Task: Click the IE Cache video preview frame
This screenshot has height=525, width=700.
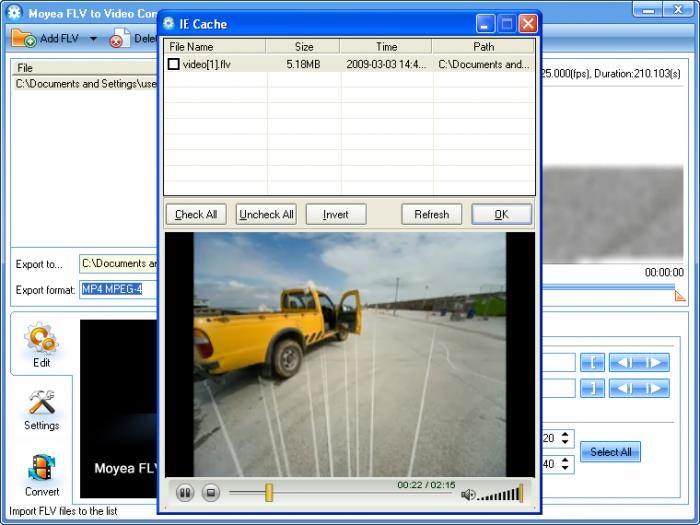Action: [350, 354]
